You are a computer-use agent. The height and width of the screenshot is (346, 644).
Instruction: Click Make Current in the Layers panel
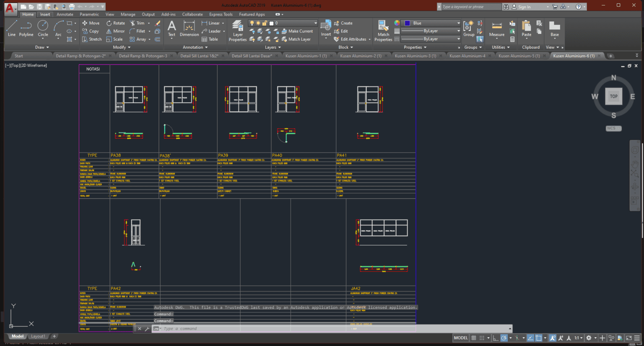click(298, 31)
